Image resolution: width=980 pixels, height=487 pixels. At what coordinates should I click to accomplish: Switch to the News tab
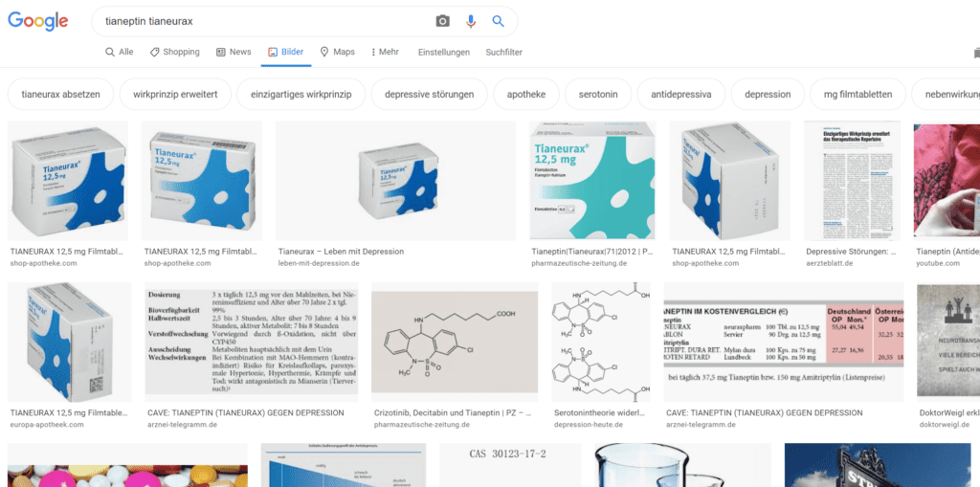click(x=234, y=52)
